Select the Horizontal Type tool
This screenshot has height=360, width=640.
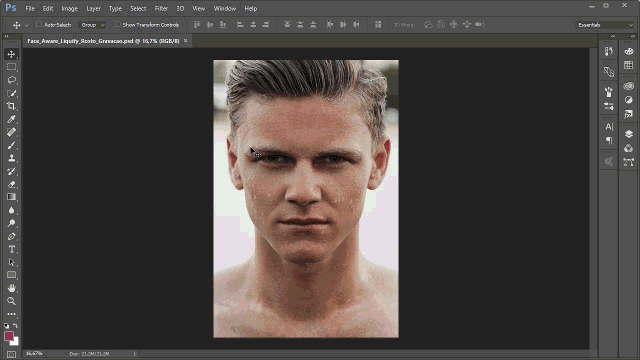[11, 249]
